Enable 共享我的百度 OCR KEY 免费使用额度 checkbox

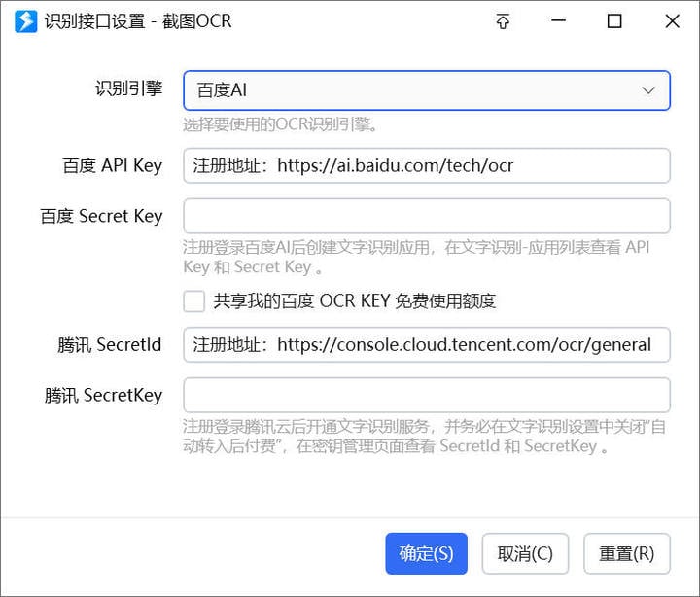(x=194, y=301)
